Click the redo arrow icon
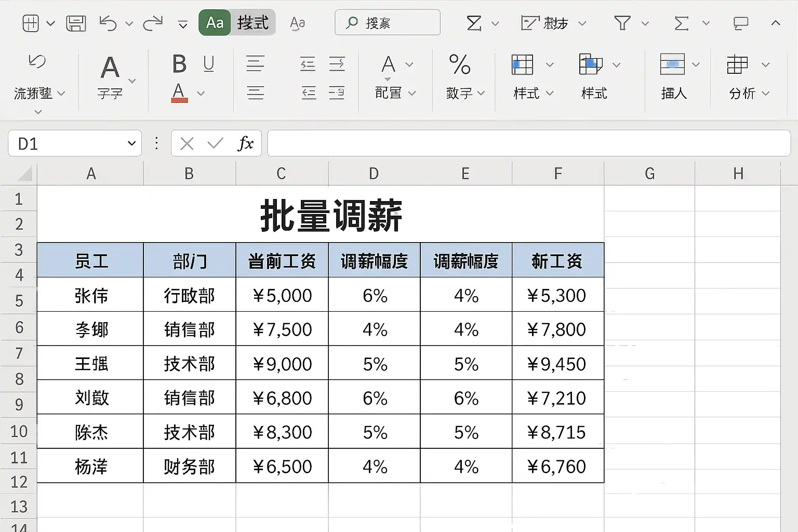Image resolution: width=798 pixels, height=532 pixels. click(x=153, y=23)
